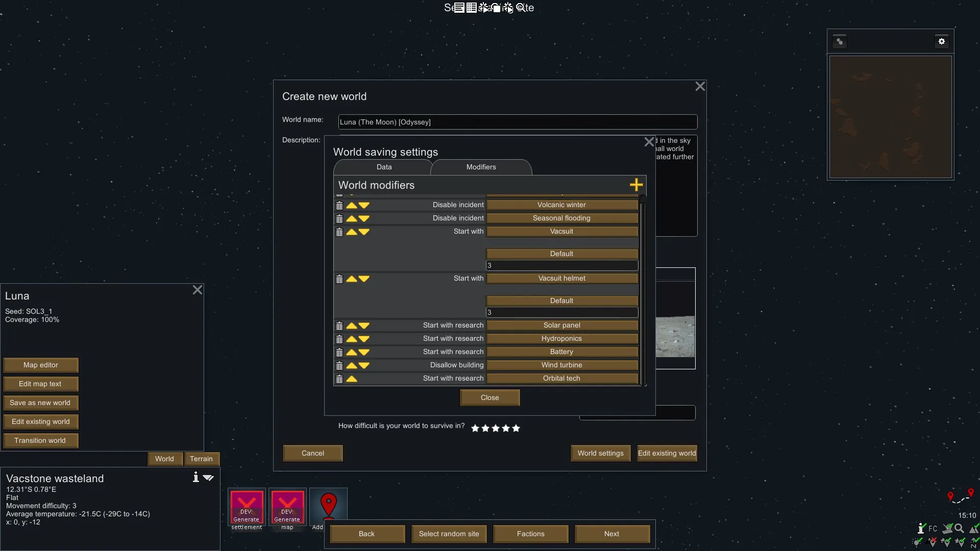
Task: Click the tile info 'i' icon
Action: click(195, 477)
